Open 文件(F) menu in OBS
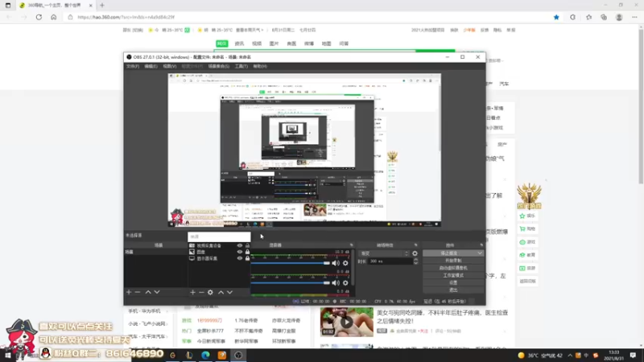 click(133, 66)
